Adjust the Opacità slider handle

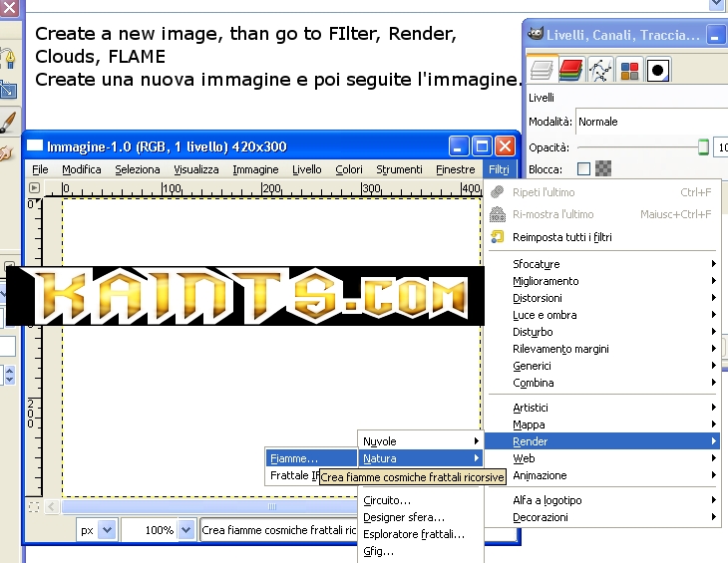coord(703,147)
